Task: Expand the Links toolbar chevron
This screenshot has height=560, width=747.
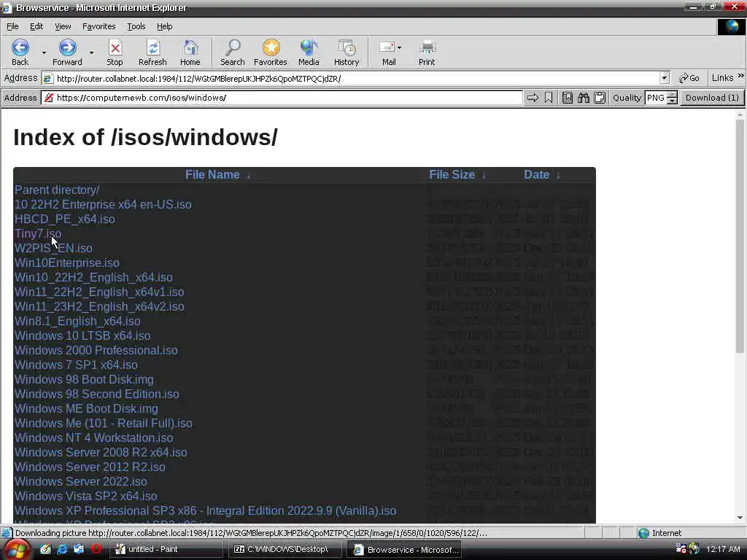Action: tap(741, 75)
